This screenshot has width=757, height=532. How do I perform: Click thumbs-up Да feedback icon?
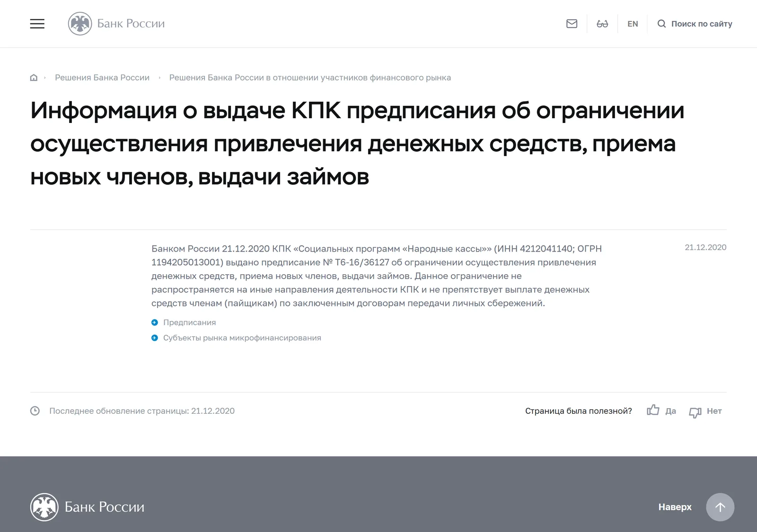653,410
